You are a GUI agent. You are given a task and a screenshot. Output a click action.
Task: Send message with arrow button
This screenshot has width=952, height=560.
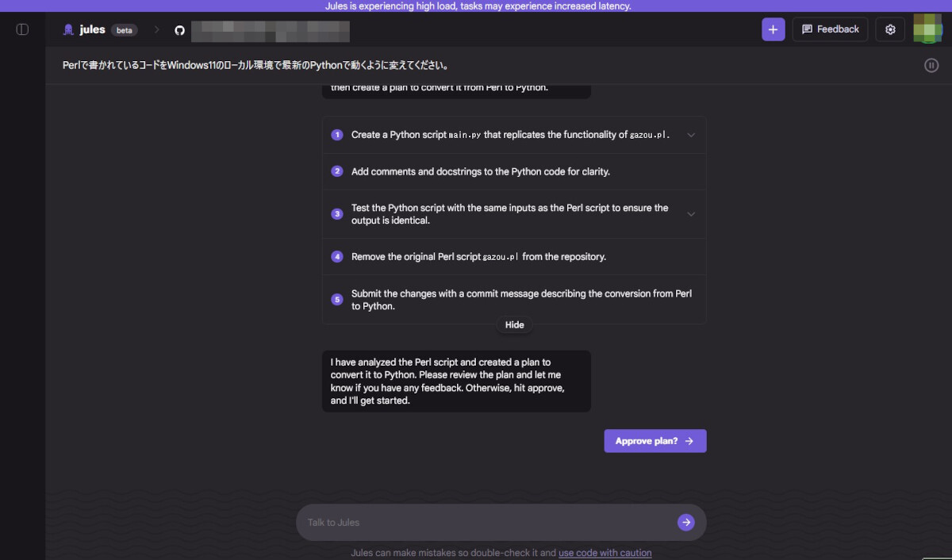686,522
